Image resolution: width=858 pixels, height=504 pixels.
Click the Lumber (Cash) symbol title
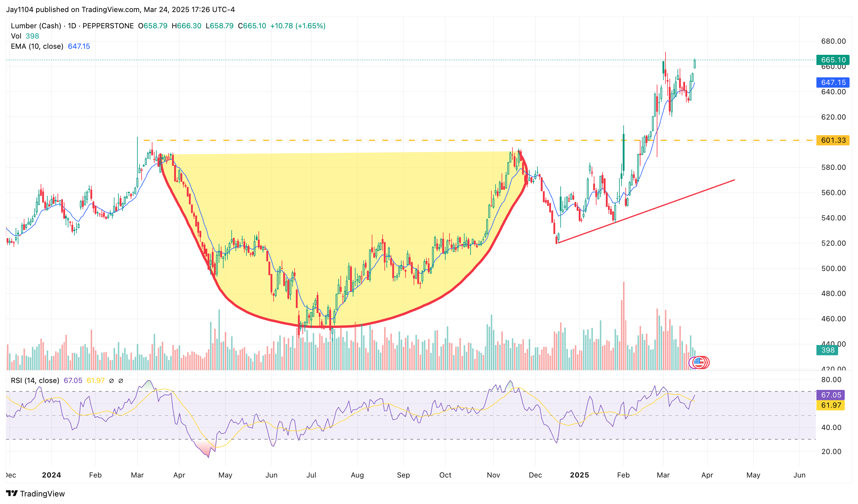pos(36,26)
